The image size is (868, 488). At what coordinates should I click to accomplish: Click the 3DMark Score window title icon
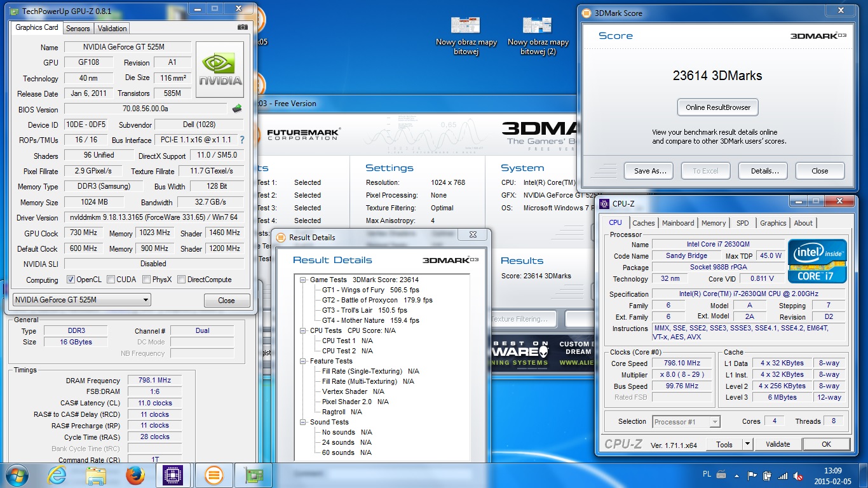[588, 13]
